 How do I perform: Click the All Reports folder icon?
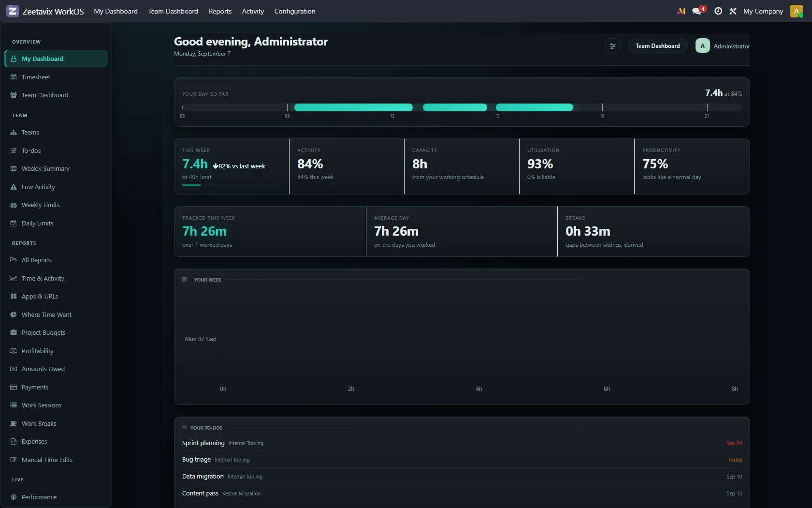[x=14, y=260]
